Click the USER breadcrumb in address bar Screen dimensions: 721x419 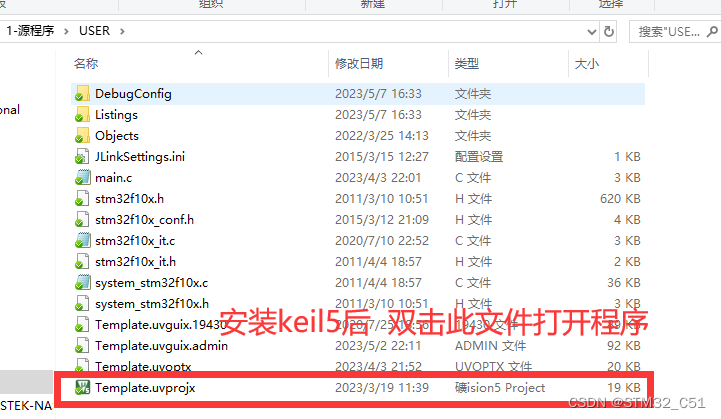94,31
